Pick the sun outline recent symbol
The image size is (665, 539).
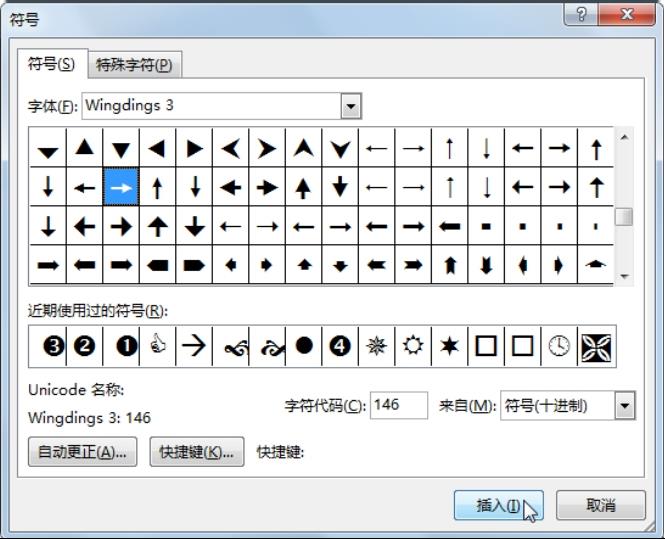(x=413, y=346)
